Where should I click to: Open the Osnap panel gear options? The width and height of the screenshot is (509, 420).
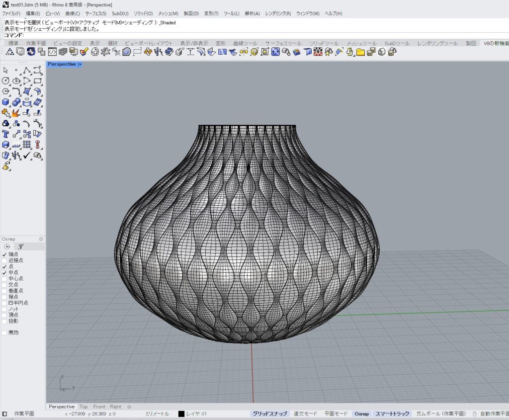click(41, 239)
